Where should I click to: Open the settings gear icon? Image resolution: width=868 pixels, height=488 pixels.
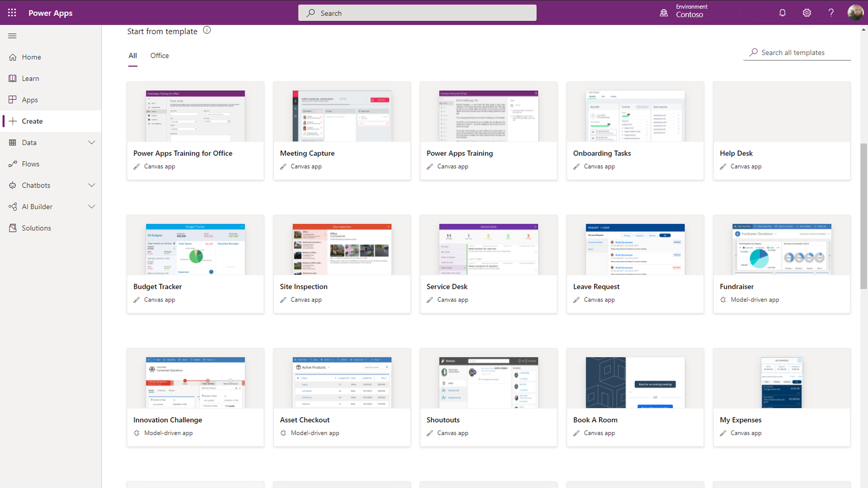807,13
